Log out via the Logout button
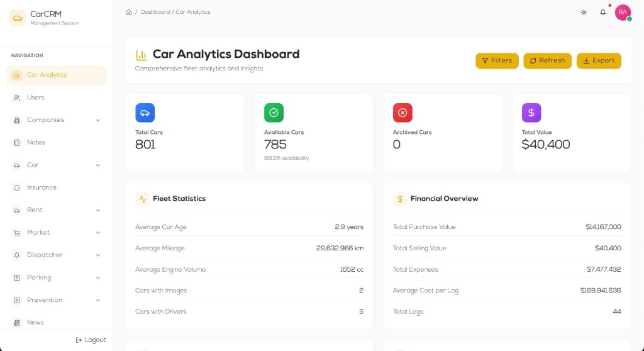644x351 pixels. pyautogui.click(x=91, y=340)
